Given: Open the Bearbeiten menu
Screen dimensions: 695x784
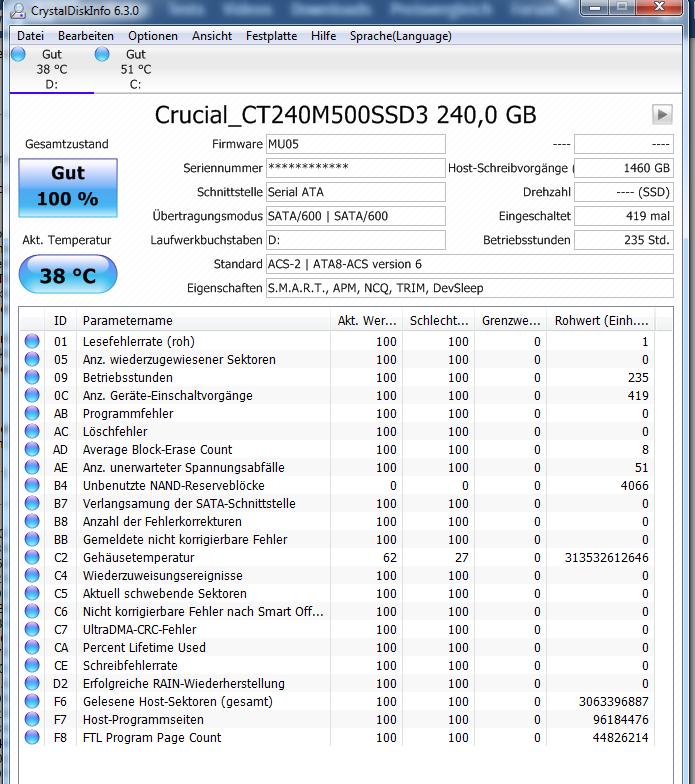Looking at the screenshot, I should point(86,36).
